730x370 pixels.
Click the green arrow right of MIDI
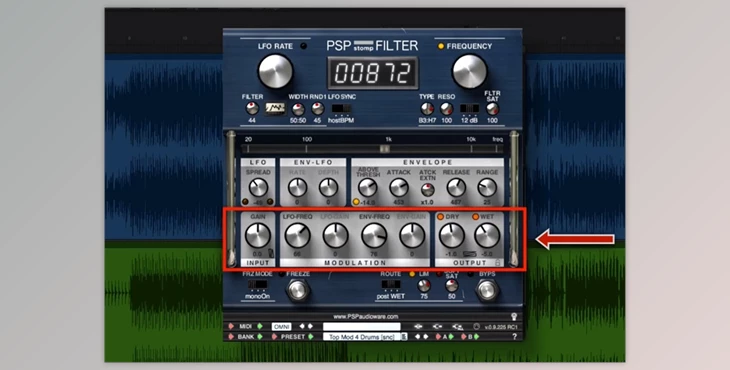click(x=260, y=326)
